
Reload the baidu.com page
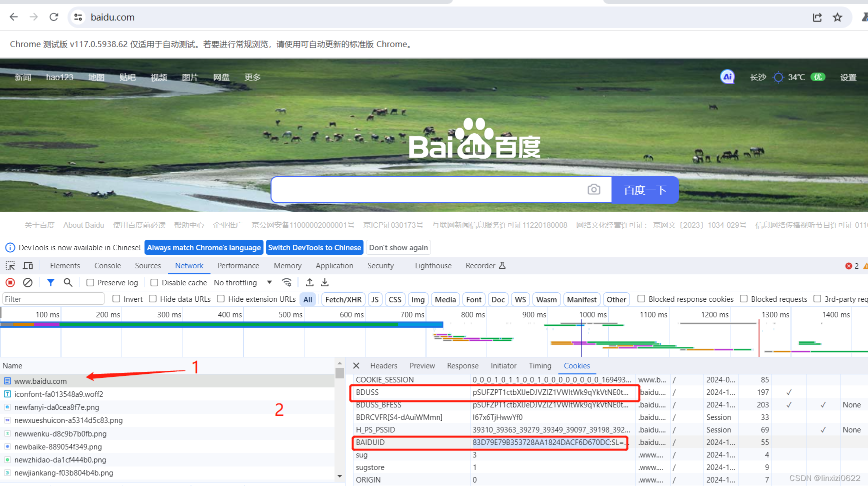[54, 17]
